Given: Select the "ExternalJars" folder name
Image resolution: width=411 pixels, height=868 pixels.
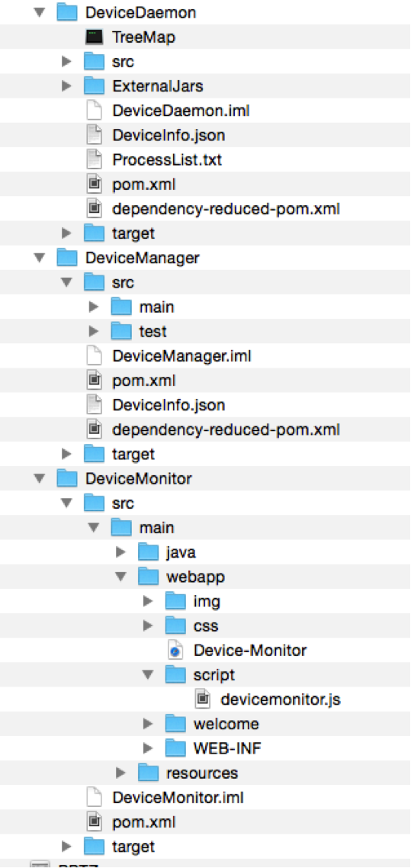Looking at the screenshot, I should (x=157, y=85).
